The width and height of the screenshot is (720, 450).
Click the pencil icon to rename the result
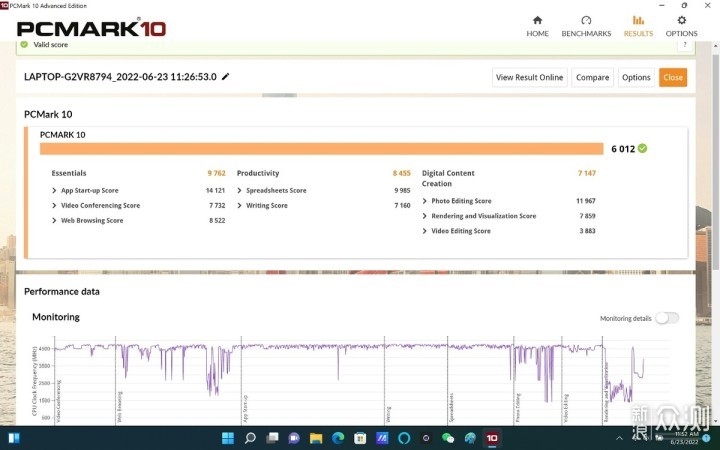pos(225,77)
